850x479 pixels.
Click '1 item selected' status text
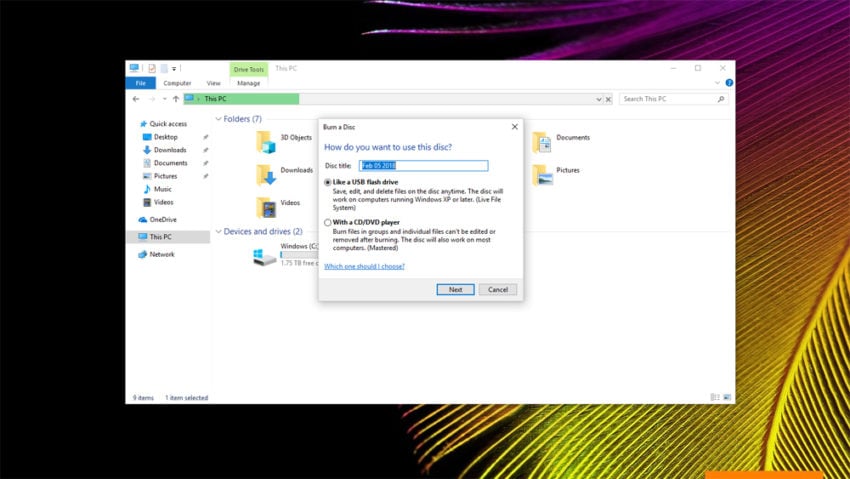186,398
